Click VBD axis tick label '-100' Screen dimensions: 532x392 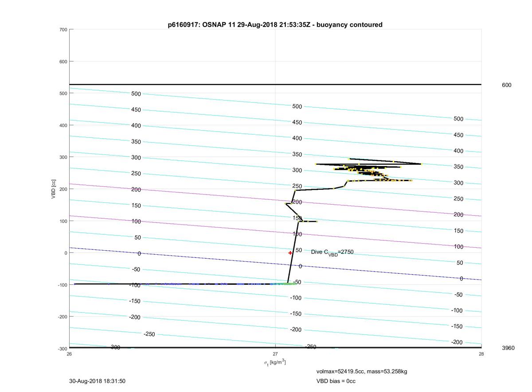click(x=62, y=285)
